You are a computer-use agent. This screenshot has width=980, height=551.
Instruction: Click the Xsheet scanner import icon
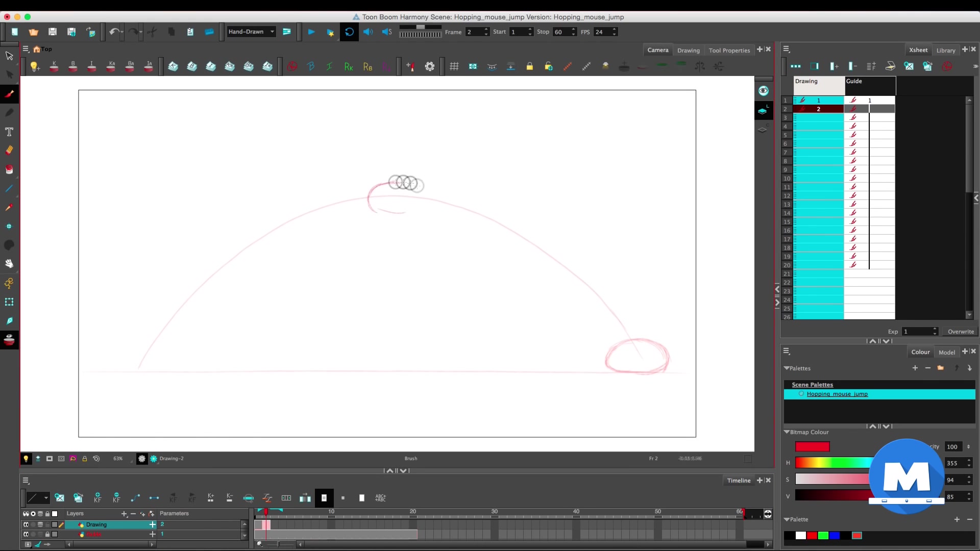[890, 66]
